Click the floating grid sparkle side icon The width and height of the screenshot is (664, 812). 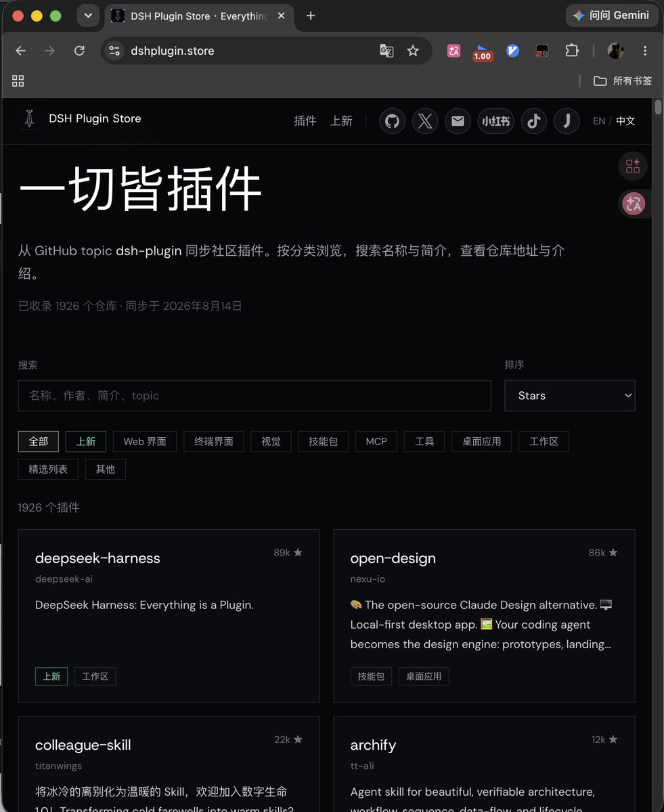633,166
